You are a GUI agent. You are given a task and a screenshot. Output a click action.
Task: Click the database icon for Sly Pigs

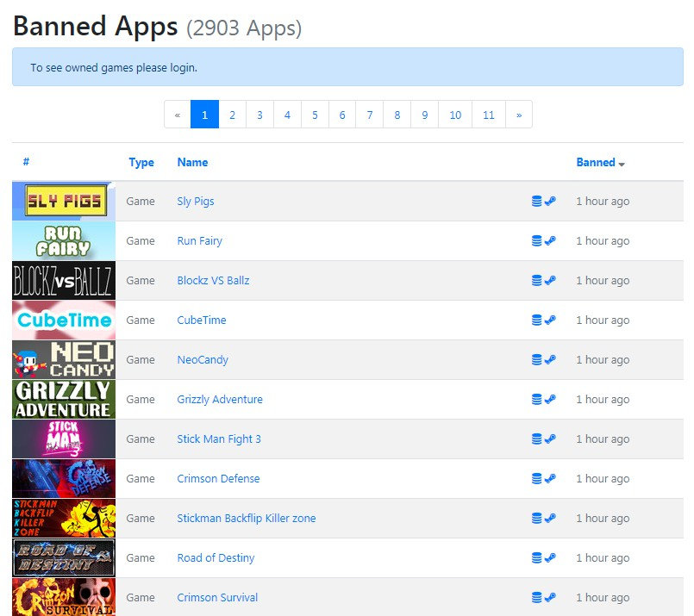point(536,202)
